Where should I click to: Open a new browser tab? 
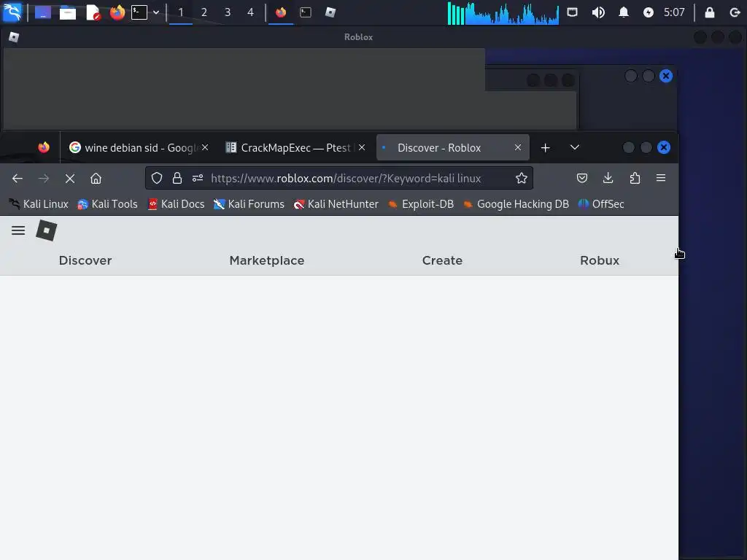point(546,148)
